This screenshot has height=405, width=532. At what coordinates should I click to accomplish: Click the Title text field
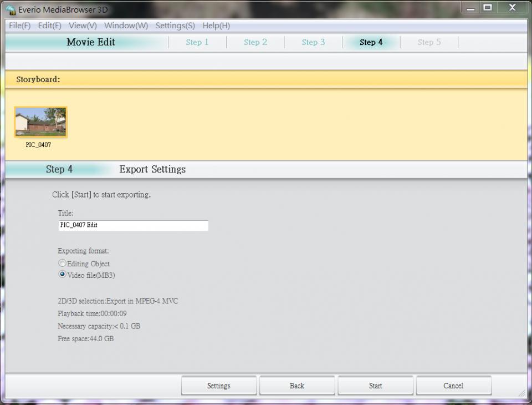click(x=133, y=225)
